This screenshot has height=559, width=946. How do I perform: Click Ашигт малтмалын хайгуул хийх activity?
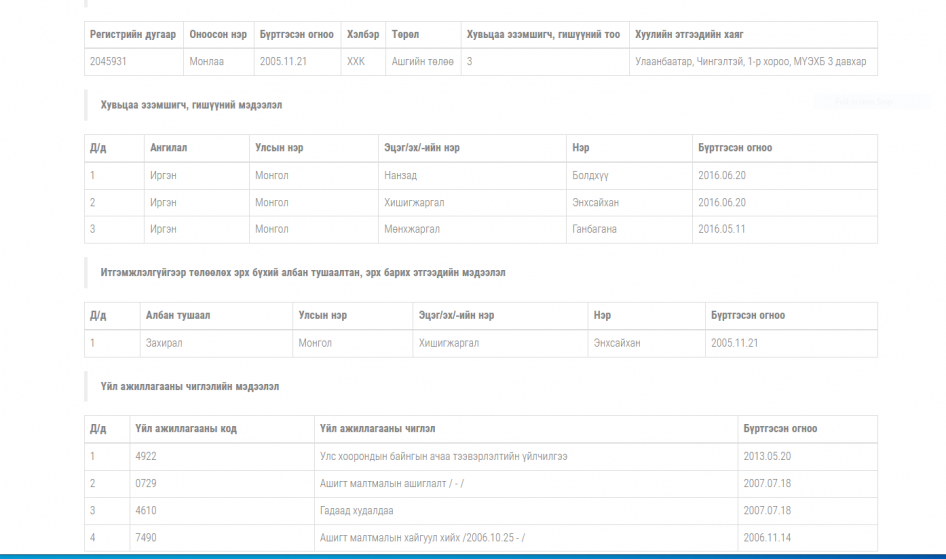tap(421, 537)
